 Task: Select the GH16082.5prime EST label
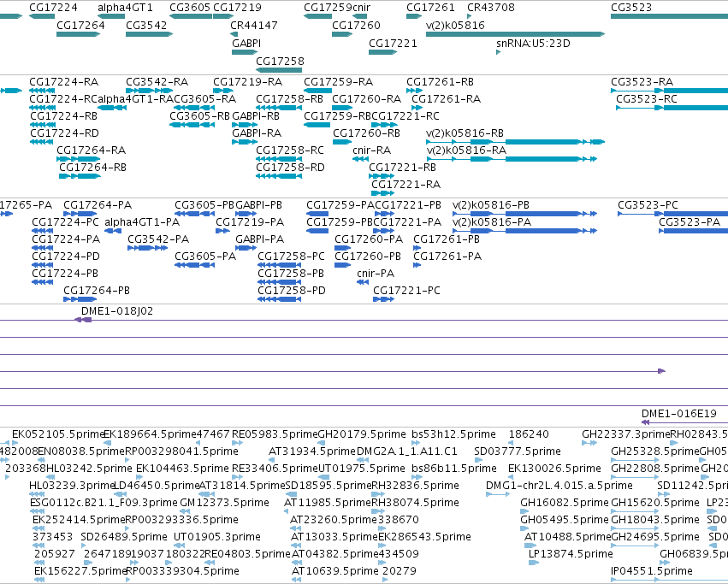click(x=564, y=503)
